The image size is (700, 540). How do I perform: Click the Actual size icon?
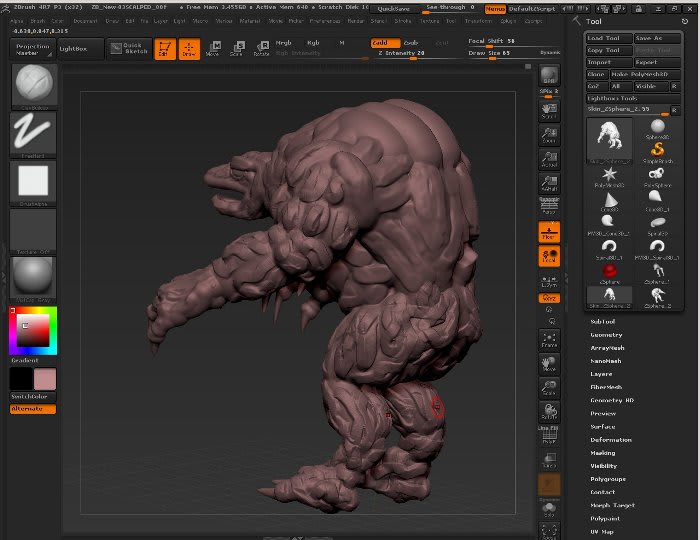[549, 159]
